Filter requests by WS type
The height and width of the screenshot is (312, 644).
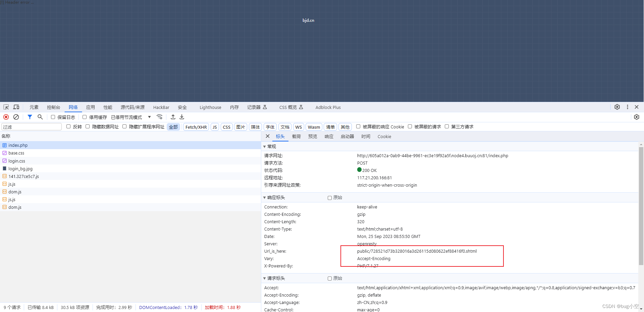299,127
